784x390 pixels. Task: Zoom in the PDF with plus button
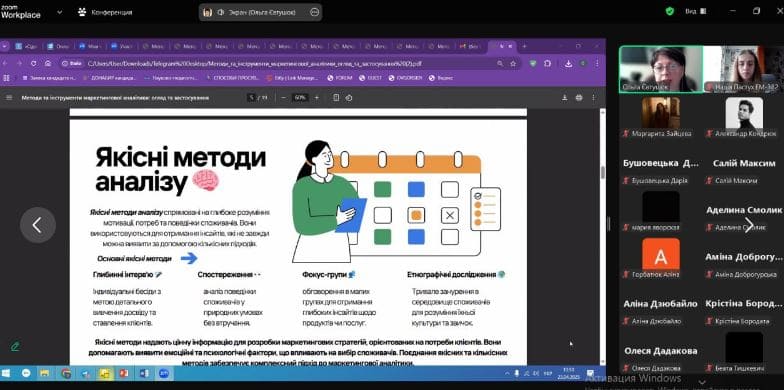coord(316,98)
